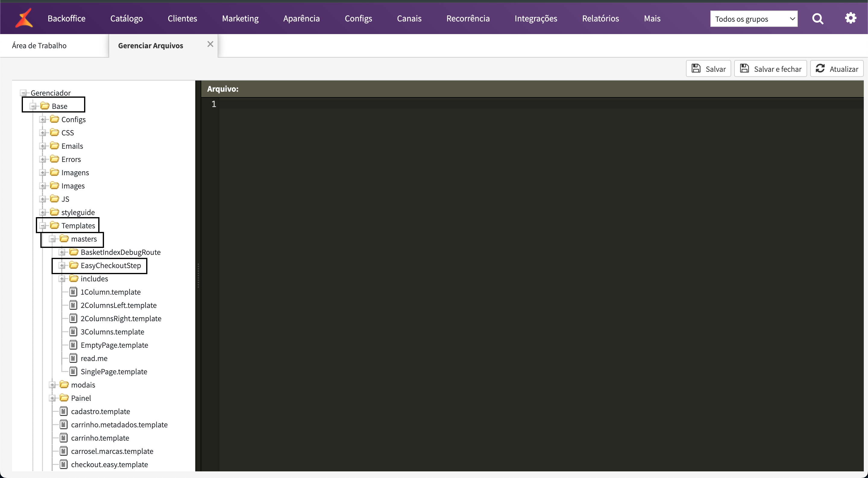The height and width of the screenshot is (478, 868).
Task: Close the Gerenciar Arquivos tab
Action: (x=210, y=44)
